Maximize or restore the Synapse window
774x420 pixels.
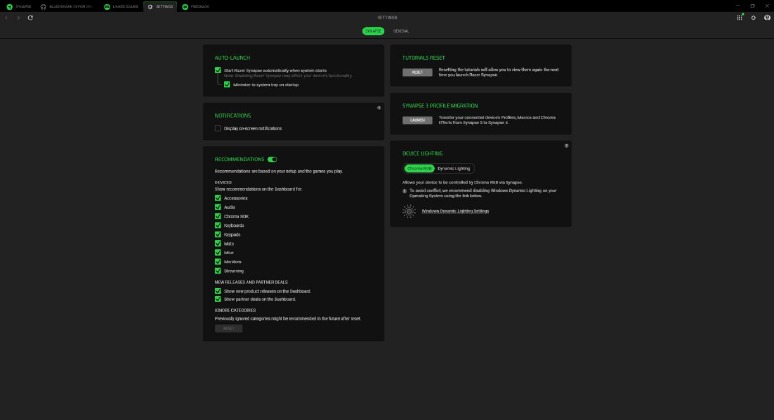click(x=752, y=6)
